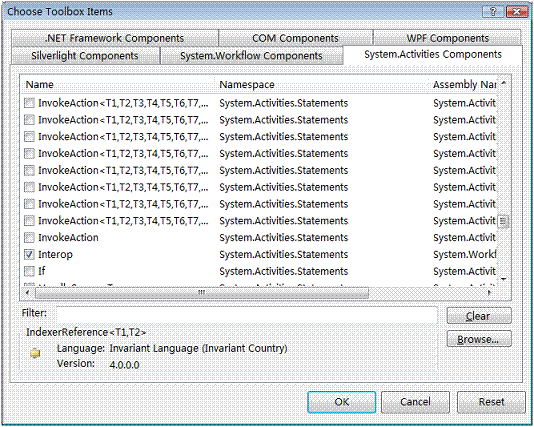Click the version value 4.0.0.0

pyautogui.click(x=124, y=365)
